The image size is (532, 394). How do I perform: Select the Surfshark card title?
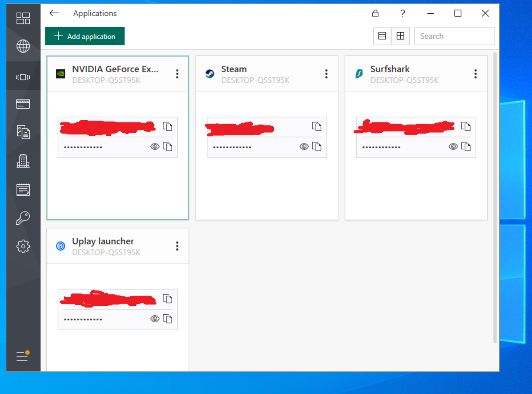coord(390,69)
